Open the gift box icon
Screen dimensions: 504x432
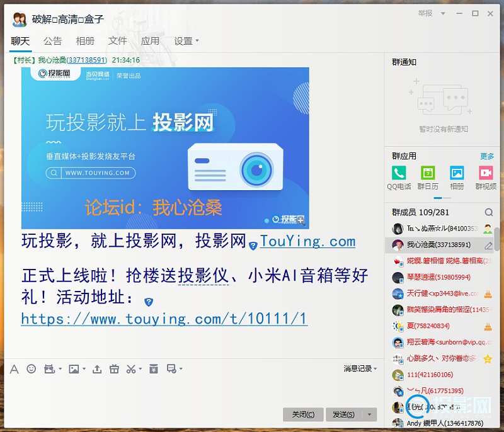[x=114, y=369]
